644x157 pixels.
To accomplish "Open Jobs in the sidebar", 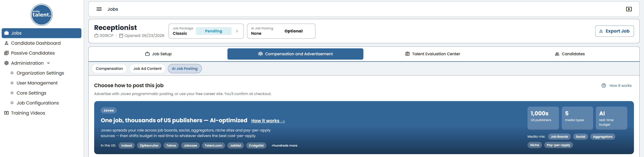I will click(x=41, y=33).
